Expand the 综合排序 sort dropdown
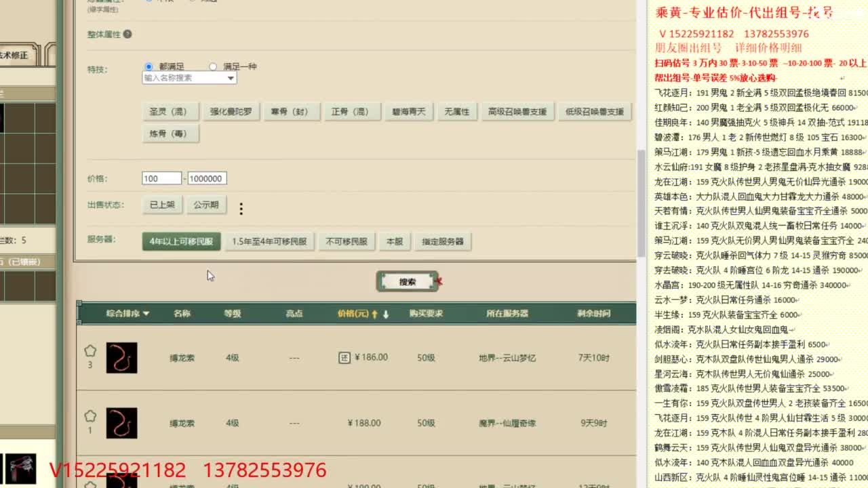Image resolution: width=868 pixels, height=488 pixels. (x=127, y=314)
